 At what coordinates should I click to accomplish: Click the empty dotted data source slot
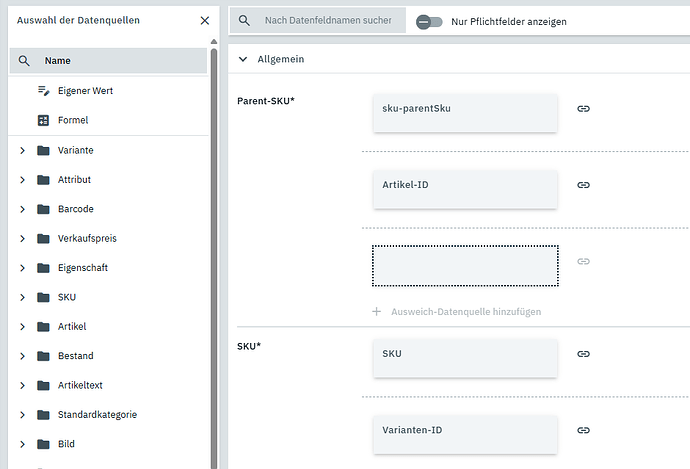point(465,265)
